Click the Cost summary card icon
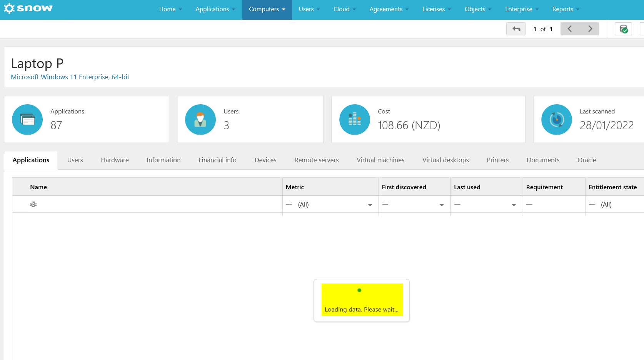Screen dimensions: 644x360 pos(355,120)
